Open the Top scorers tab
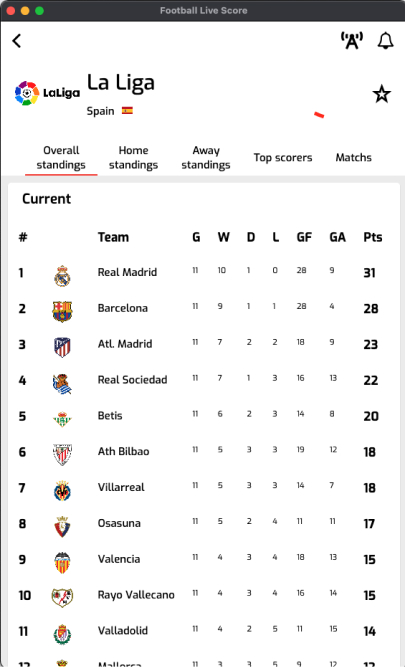The height and width of the screenshot is (667, 405). [x=283, y=157]
